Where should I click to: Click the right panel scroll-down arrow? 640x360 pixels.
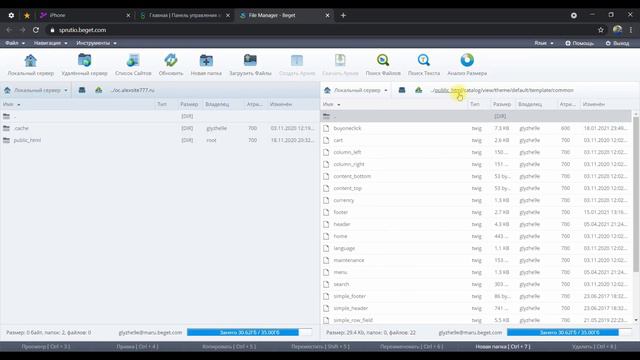[x=636, y=320]
